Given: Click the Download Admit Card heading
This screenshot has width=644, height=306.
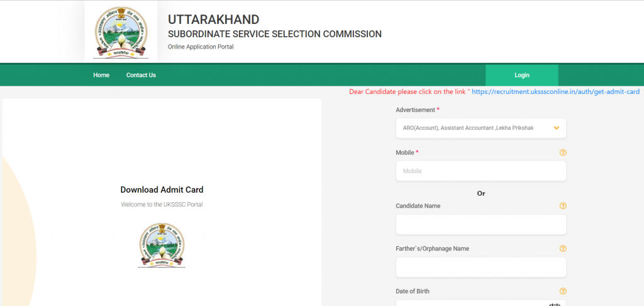Looking at the screenshot, I should (162, 190).
